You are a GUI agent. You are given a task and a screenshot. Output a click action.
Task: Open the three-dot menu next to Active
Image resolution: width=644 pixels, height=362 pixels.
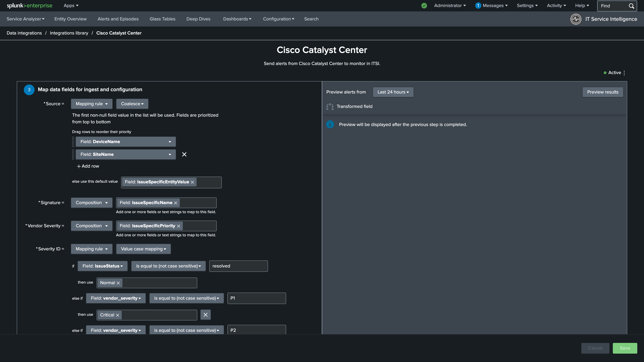tap(624, 73)
